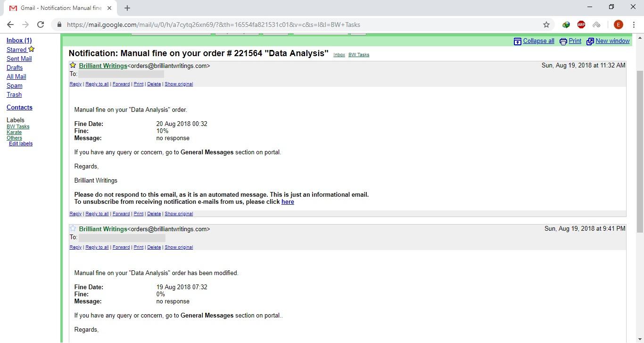Reply to first message from header
Screen dimensions: 644x343
coord(75,84)
